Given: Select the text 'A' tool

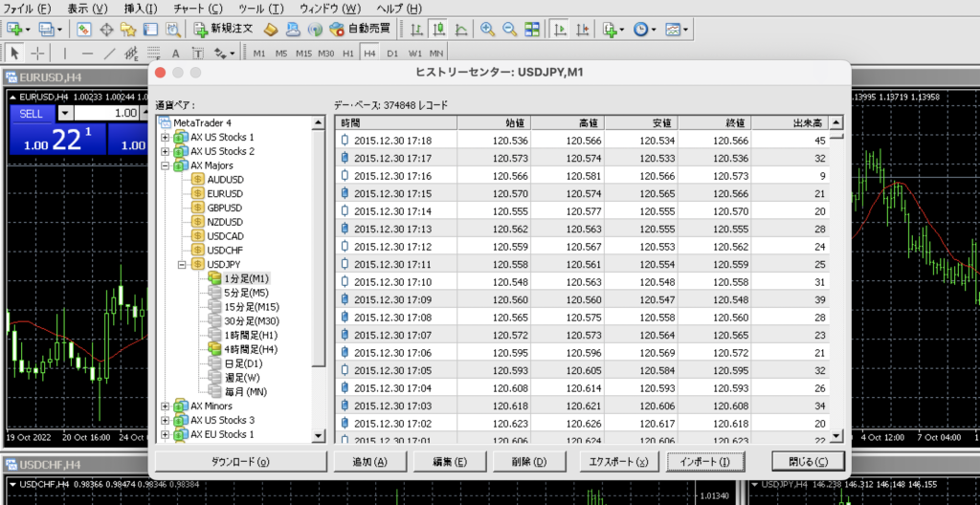Looking at the screenshot, I should click(x=176, y=54).
